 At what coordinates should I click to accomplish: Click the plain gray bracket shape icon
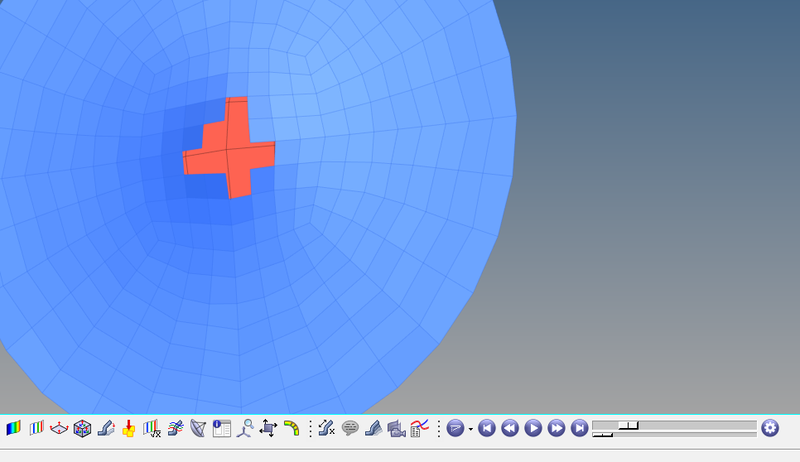click(x=373, y=428)
